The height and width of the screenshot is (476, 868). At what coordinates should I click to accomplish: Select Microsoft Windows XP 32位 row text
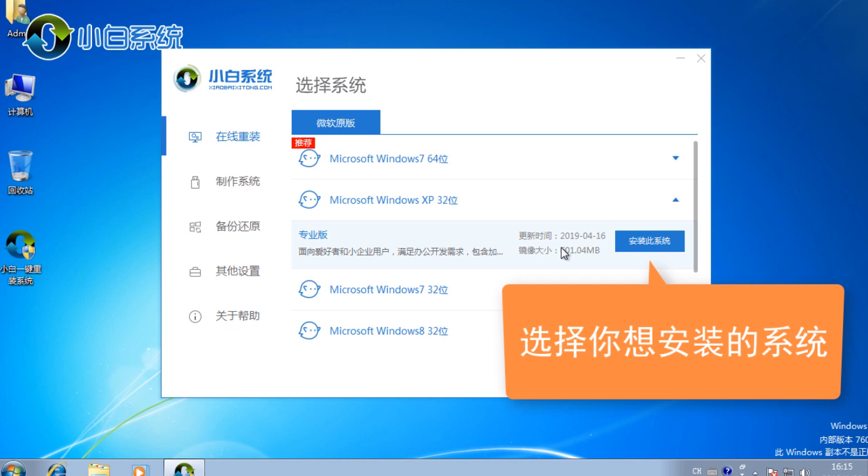click(x=394, y=200)
